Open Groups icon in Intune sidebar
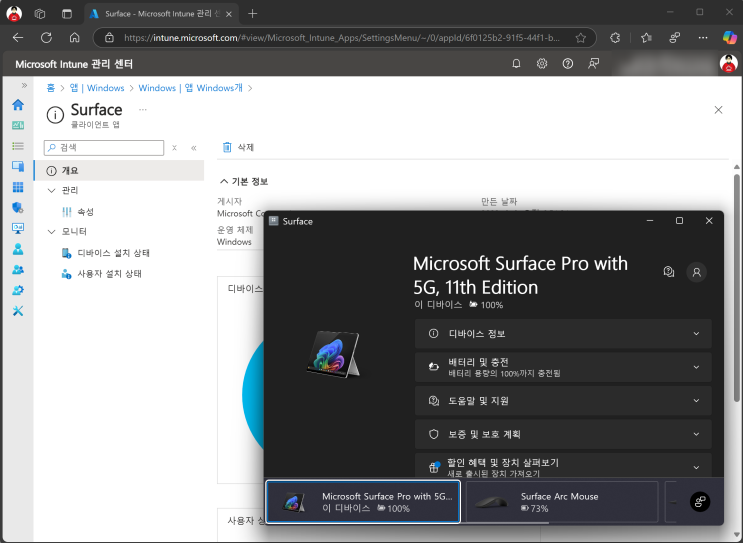This screenshot has height=543, width=743. tap(18, 270)
